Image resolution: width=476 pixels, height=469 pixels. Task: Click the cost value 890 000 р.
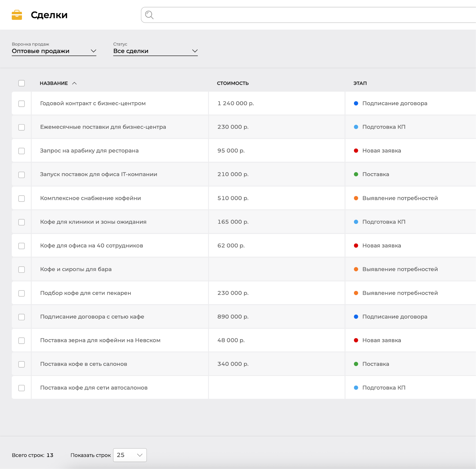233,316
